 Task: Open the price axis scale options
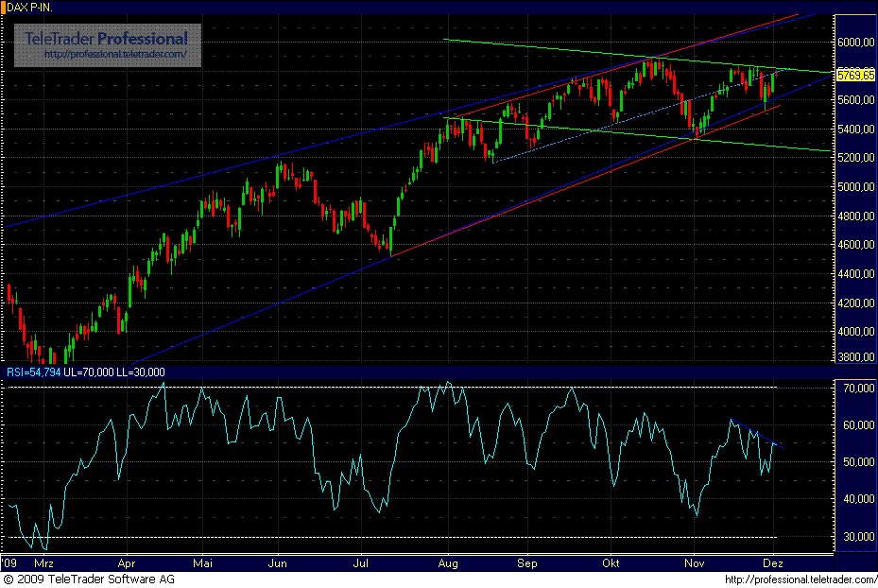[853, 236]
